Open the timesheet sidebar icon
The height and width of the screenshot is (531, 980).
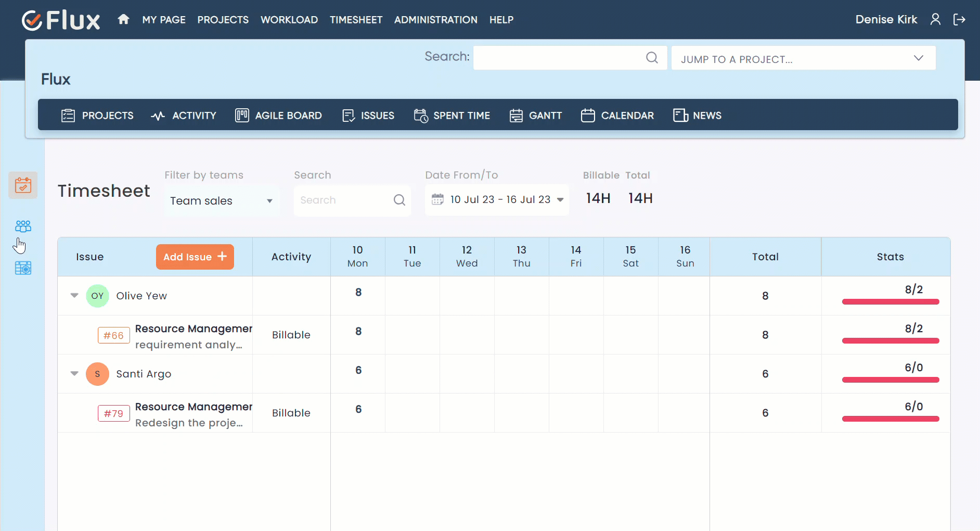[x=23, y=185]
